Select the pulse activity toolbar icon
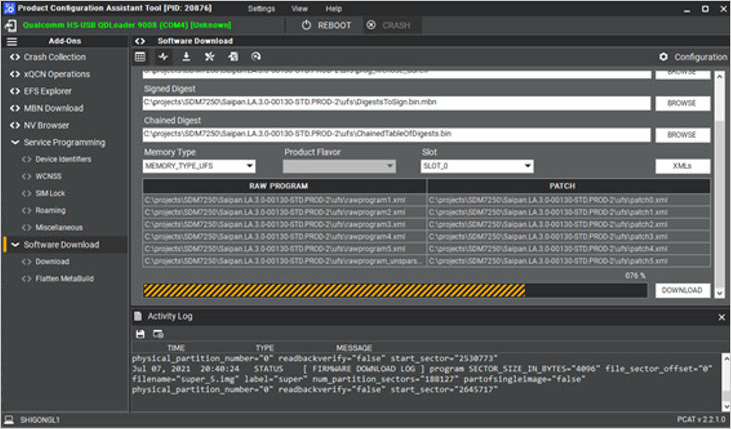The image size is (731, 429). pyautogui.click(x=163, y=57)
